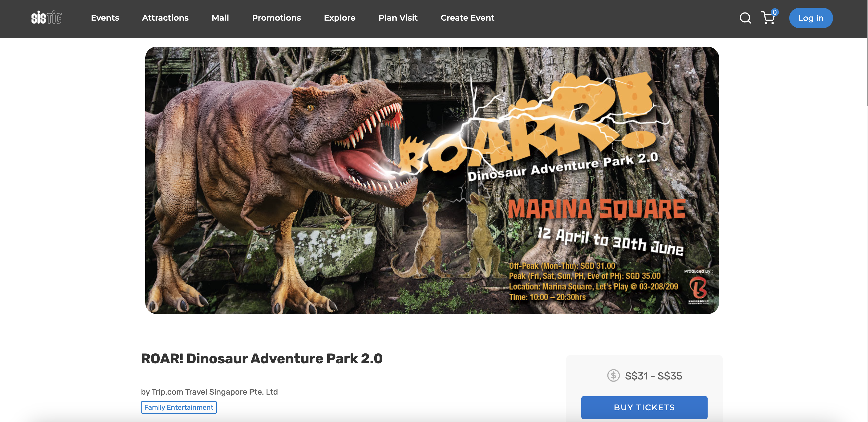The height and width of the screenshot is (422, 868).
Task: Select Create Event in navigation
Action: [x=467, y=18]
